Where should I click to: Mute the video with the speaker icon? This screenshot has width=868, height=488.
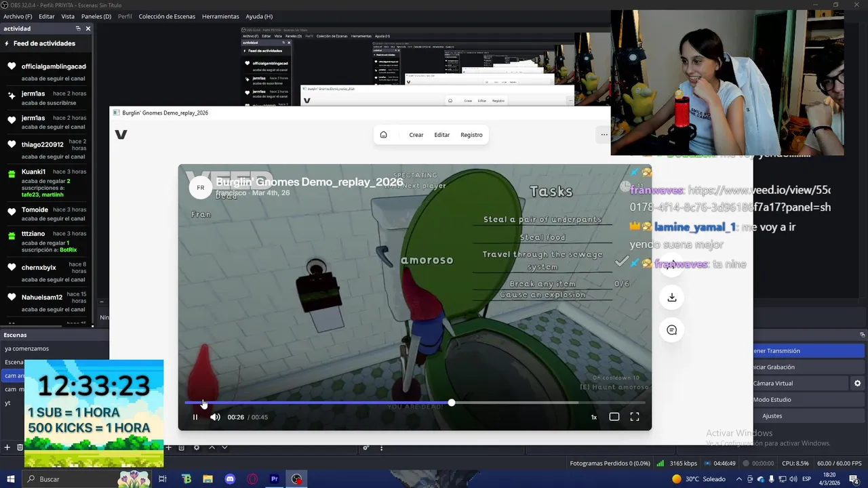point(215,417)
